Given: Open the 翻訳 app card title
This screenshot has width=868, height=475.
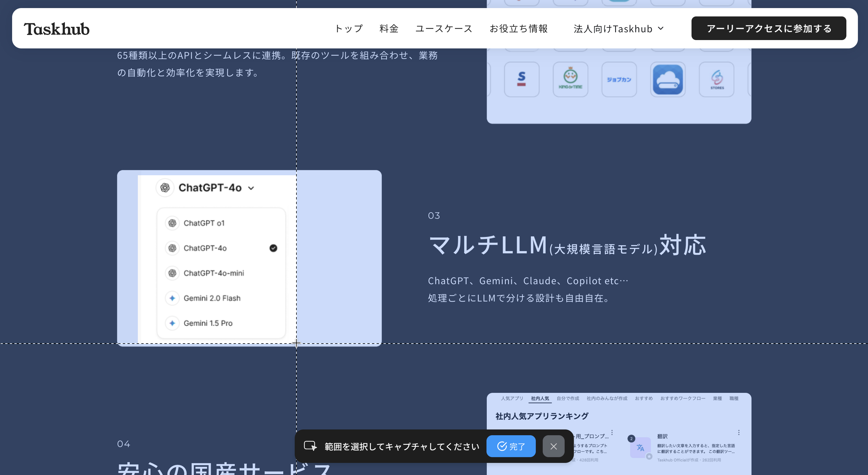Looking at the screenshot, I should pyautogui.click(x=662, y=436).
